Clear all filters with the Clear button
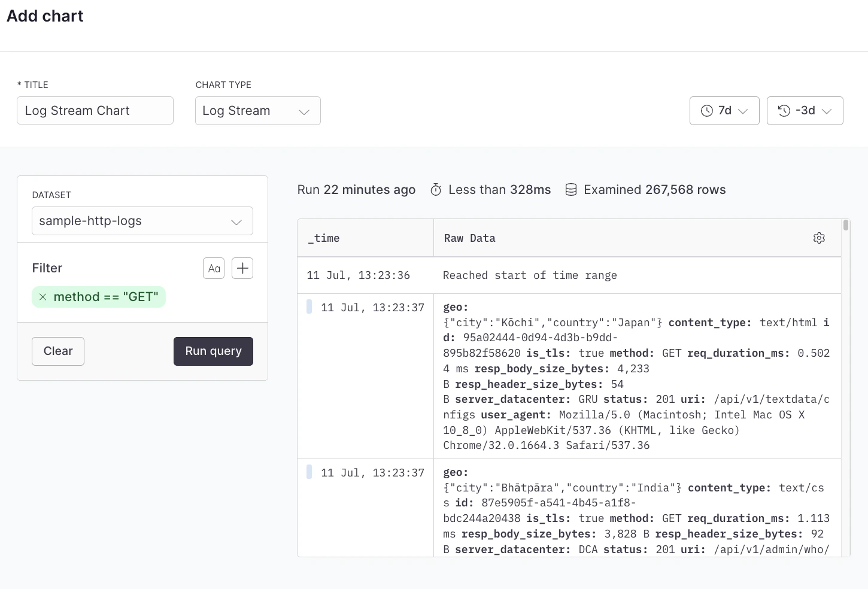868x589 pixels. [x=57, y=351]
